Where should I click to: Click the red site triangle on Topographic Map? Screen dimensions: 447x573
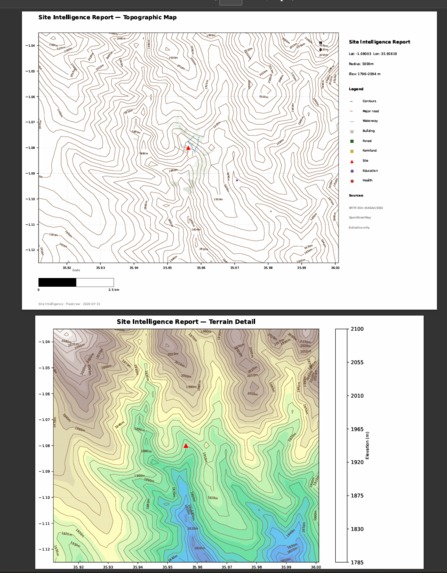point(188,148)
